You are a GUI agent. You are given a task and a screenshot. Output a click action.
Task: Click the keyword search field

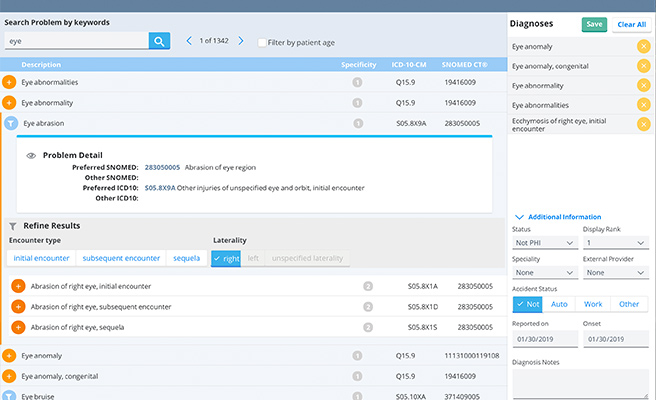[x=77, y=41]
